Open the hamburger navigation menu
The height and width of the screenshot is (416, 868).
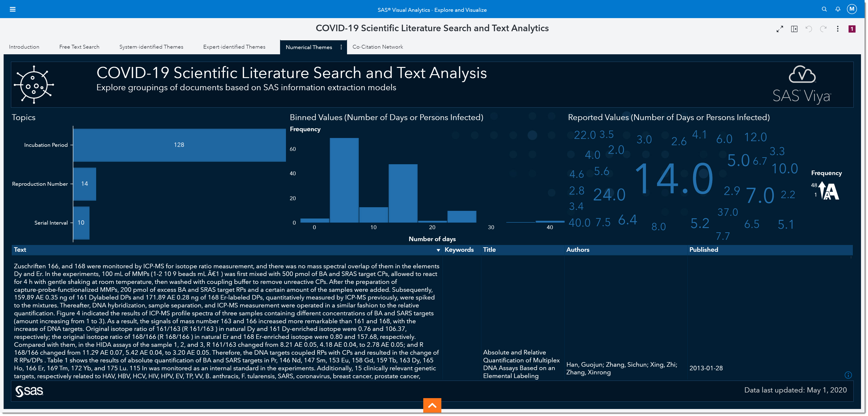[x=12, y=9]
